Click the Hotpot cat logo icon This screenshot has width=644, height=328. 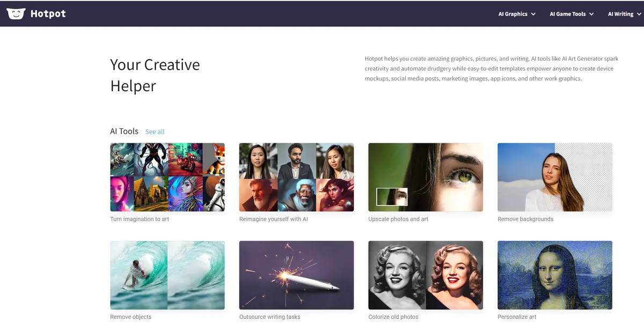(16, 13)
